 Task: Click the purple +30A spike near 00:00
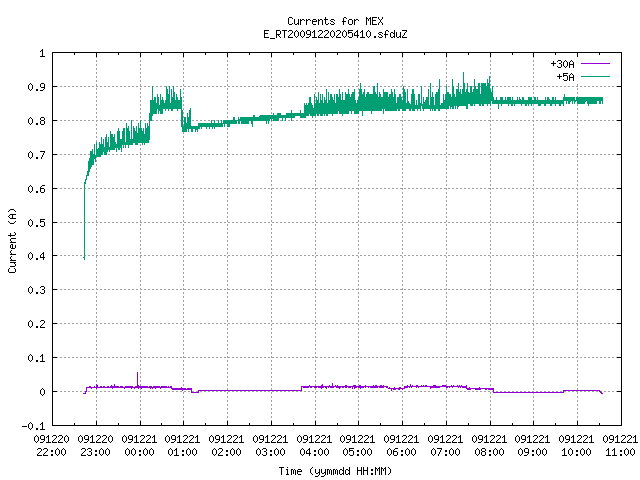pos(138,379)
